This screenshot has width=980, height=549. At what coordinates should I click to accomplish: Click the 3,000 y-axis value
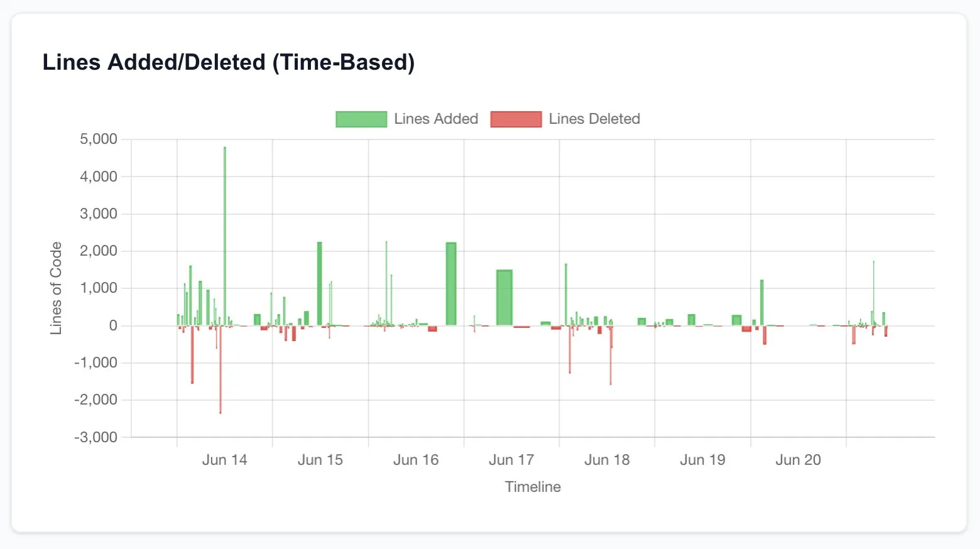point(99,214)
